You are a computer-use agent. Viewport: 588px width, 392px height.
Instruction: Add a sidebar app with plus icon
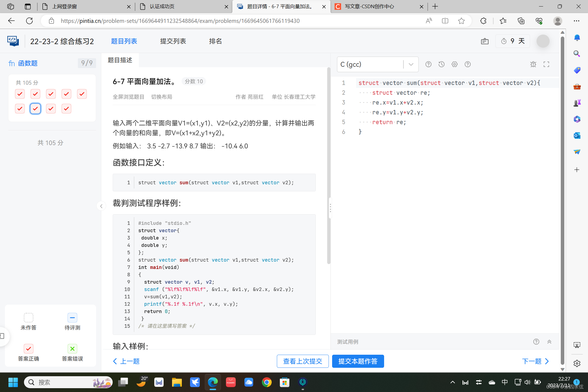pyautogui.click(x=577, y=170)
